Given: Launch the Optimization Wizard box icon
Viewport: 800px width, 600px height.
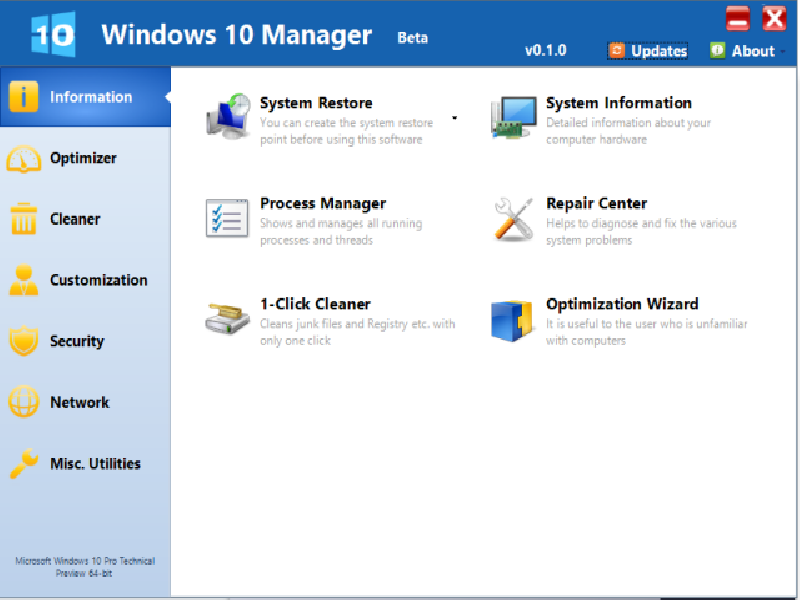Looking at the screenshot, I should (512, 320).
